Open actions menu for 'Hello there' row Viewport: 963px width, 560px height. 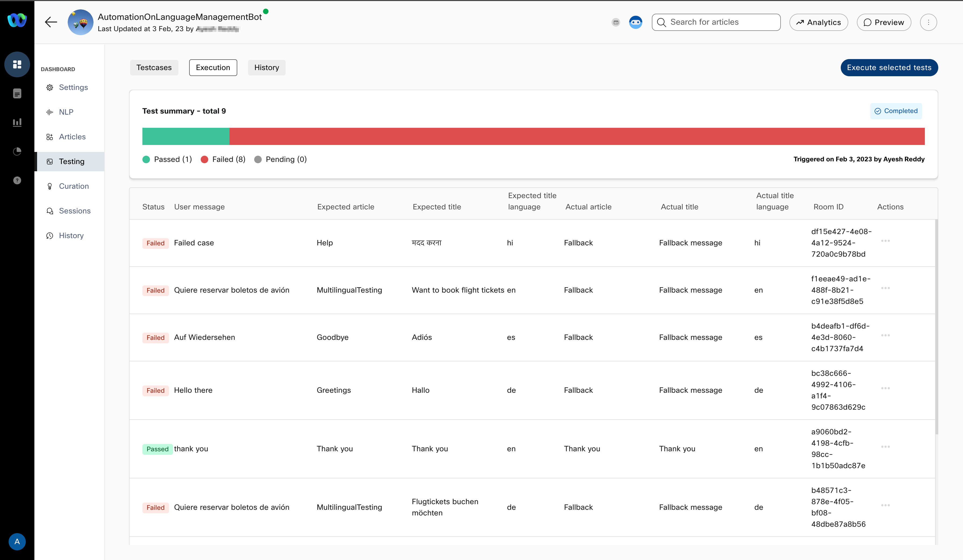point(885,388)
